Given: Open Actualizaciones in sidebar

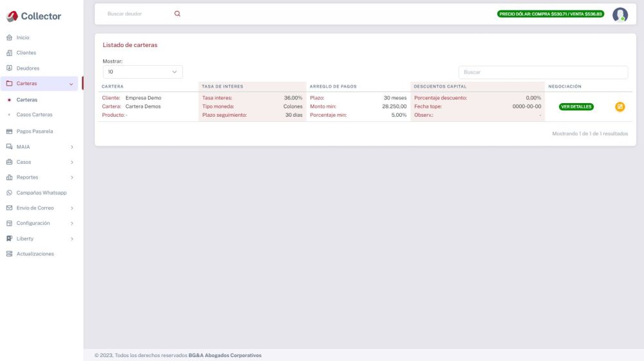Looking at the screenshot, I should click(x=35, y=254).
